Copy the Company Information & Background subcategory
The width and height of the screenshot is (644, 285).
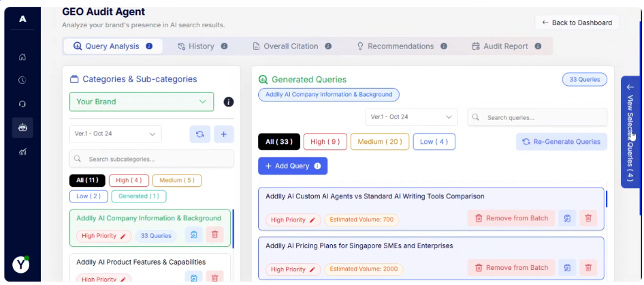click(x=194, y=235)
